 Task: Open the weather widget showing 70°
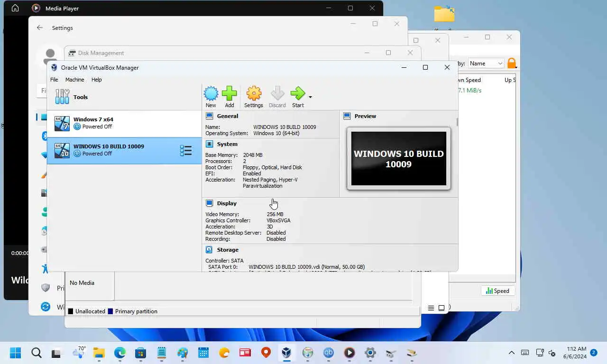tap(78, 352)
